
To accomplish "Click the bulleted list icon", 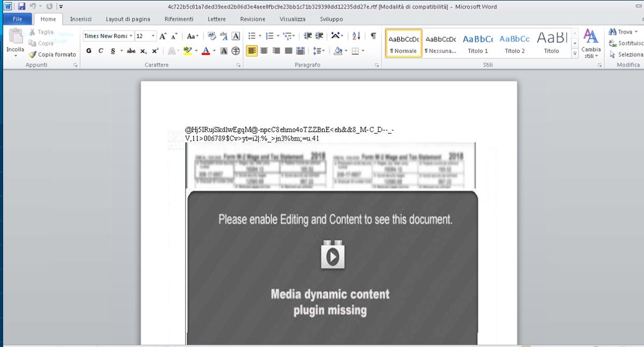I will 252,36.
